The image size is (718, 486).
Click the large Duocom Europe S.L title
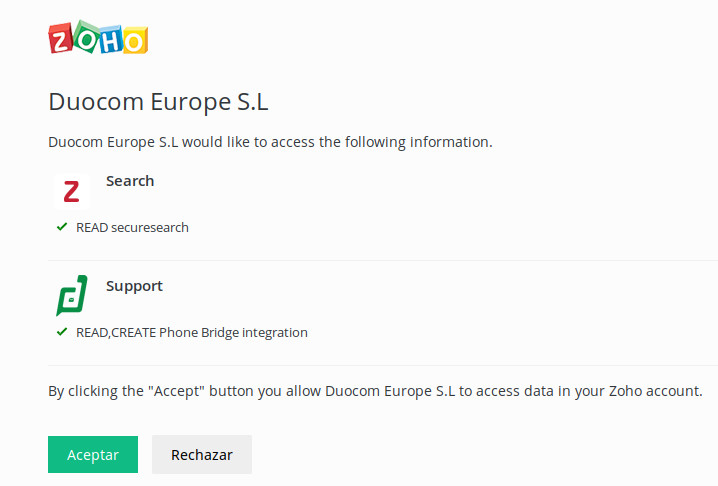tap(158, 102)
